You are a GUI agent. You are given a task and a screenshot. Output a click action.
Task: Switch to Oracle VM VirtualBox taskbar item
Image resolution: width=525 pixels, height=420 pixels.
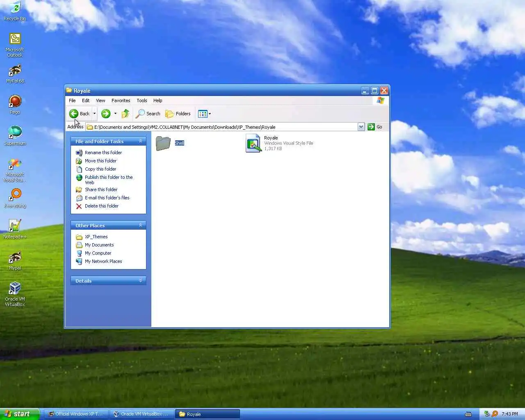142,414
